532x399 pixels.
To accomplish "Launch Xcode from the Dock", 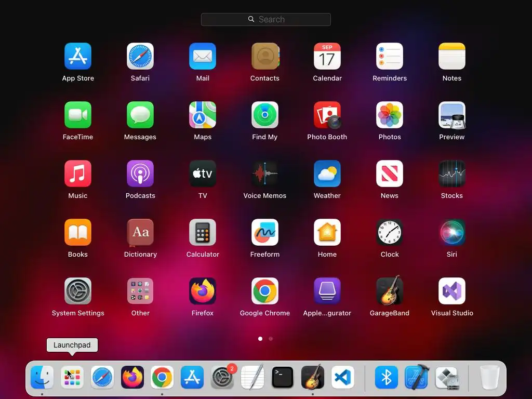I will [x=417, y=377].
